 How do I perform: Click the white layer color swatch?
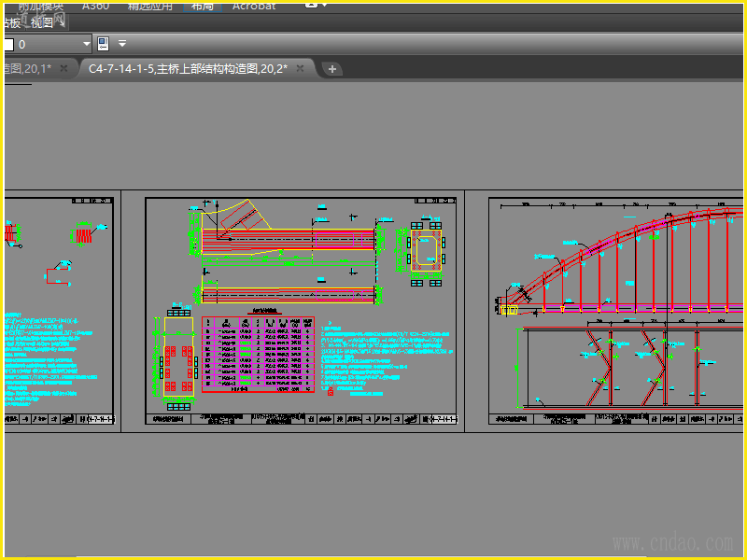coord(7,44)
